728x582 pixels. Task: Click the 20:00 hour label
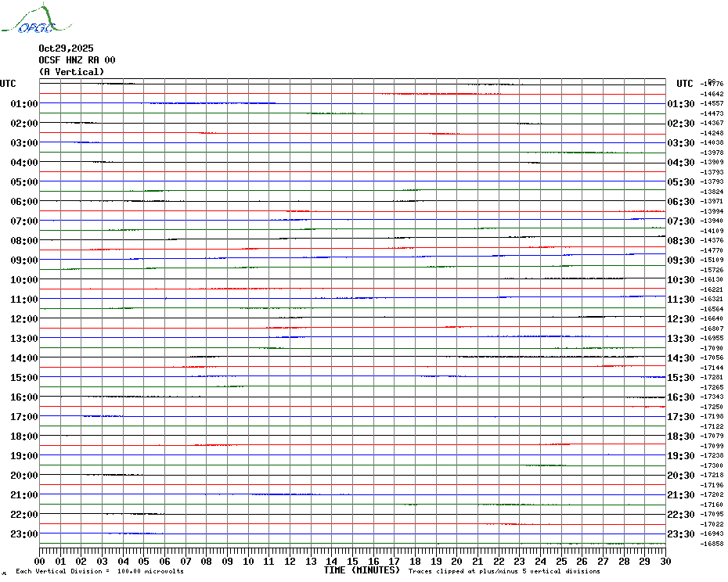24,476
